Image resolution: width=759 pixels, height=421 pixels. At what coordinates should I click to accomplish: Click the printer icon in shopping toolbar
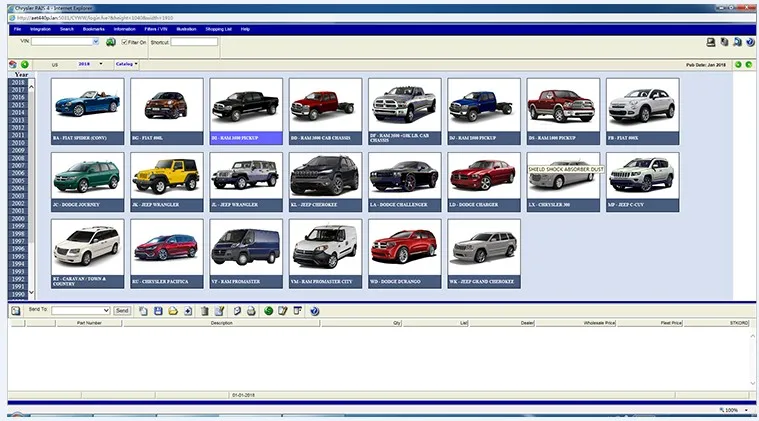click(251, 311)
